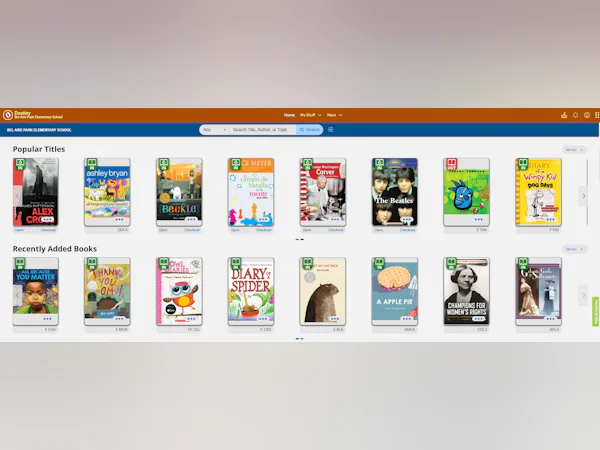Click the green feedback tab at right edge
This screenshot has width=600, height=450.
click(x=595, y=311)
